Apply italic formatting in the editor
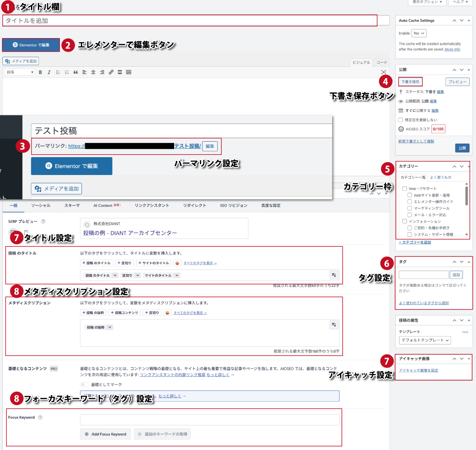This screenshot has height=450, width=476. point(49,72)
